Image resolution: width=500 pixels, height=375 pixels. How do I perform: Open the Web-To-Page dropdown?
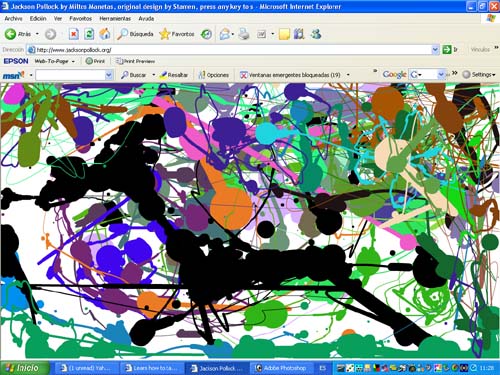(x=55, y=61)
